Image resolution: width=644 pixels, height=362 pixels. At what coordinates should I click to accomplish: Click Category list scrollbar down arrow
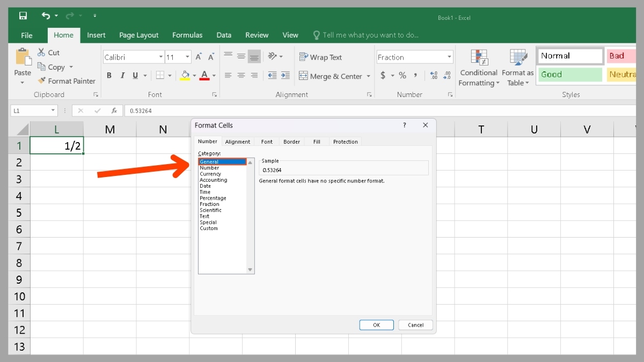[x=250, y=270]
